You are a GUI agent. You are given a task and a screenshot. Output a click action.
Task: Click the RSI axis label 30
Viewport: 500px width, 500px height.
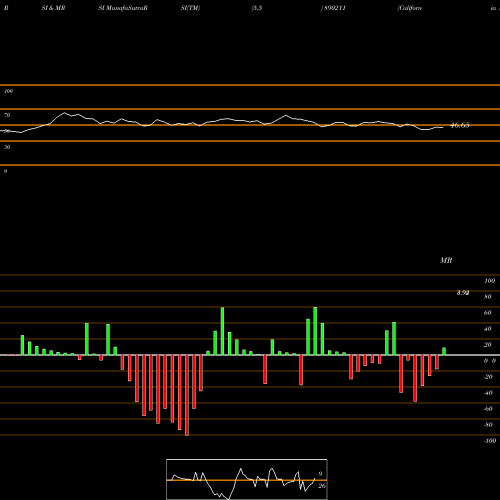(7, 147)
